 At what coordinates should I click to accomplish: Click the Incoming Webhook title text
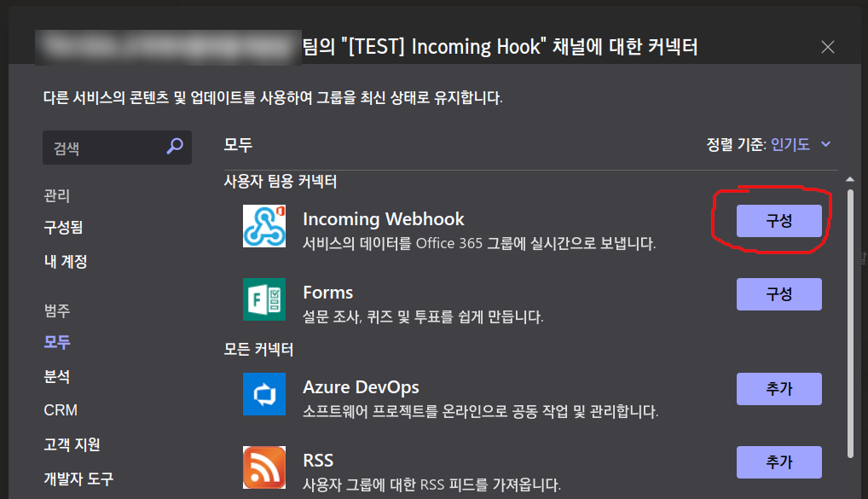pyautogui.click(x=384, y=219)
